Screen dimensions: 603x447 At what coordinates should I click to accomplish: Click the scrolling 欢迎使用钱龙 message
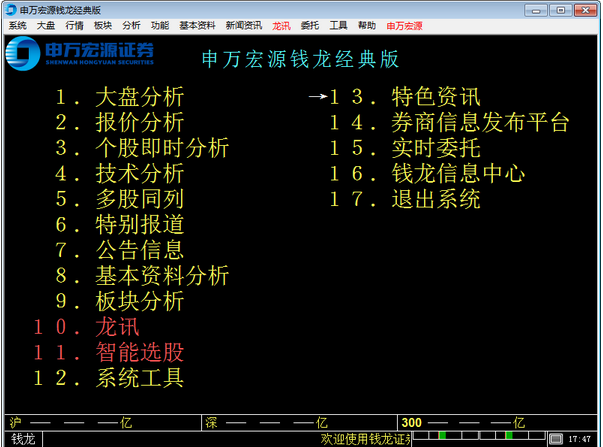click(366, 439)
